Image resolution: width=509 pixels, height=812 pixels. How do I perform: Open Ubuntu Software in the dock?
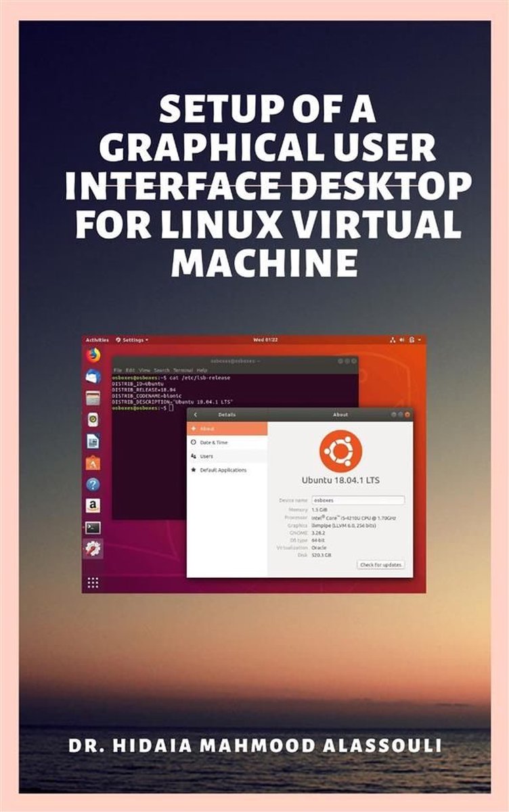tap(93, 463)
